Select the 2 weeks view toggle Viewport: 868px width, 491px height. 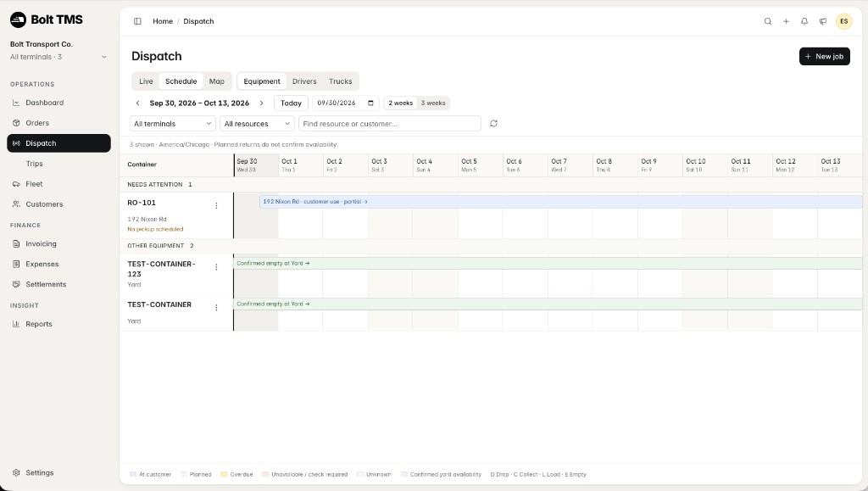[401, 103]
